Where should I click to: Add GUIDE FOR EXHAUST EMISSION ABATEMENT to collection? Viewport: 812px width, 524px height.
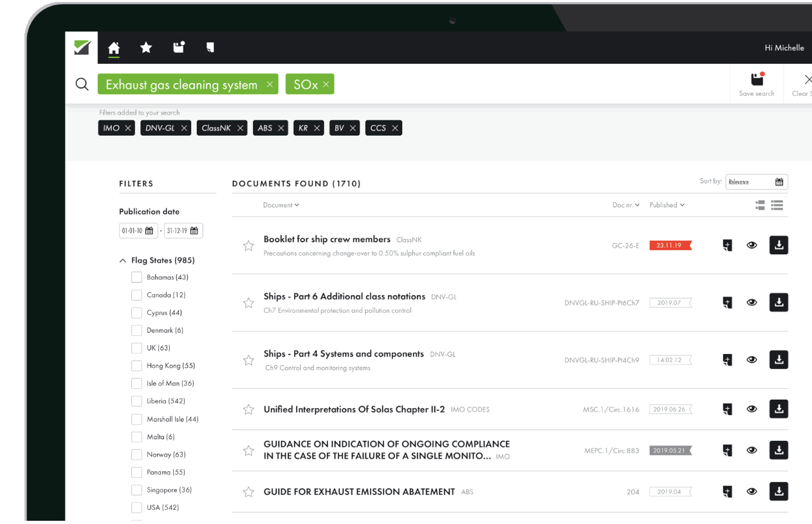727,492
